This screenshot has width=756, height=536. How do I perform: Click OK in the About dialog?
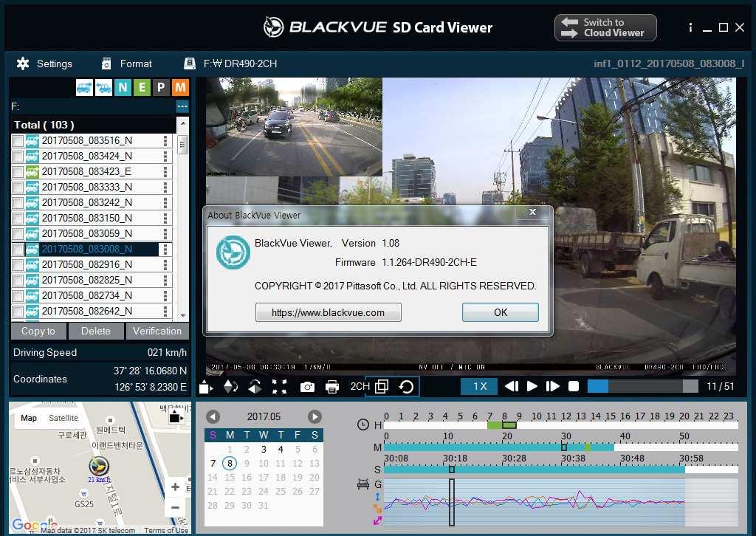(x=501, y=312)
